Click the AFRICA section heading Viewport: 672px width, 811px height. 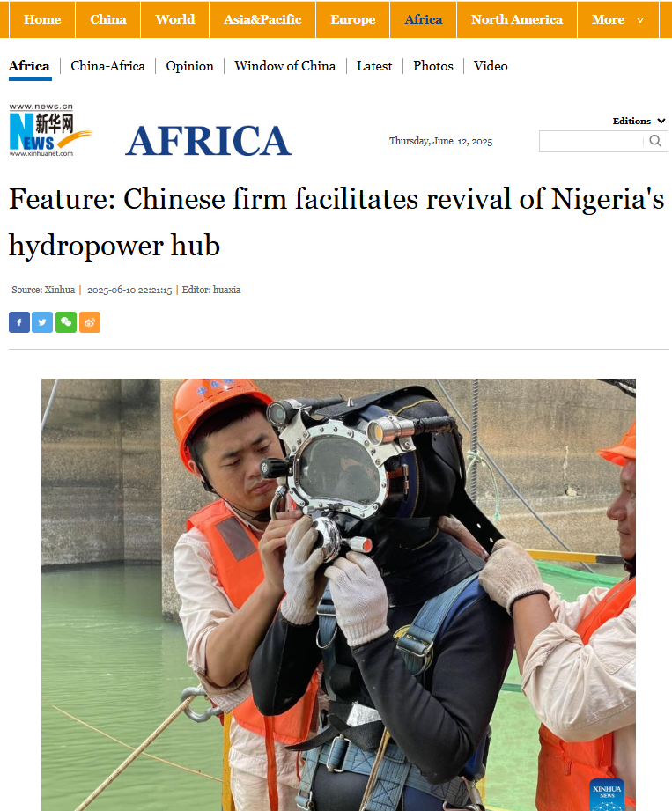[208, 141]
